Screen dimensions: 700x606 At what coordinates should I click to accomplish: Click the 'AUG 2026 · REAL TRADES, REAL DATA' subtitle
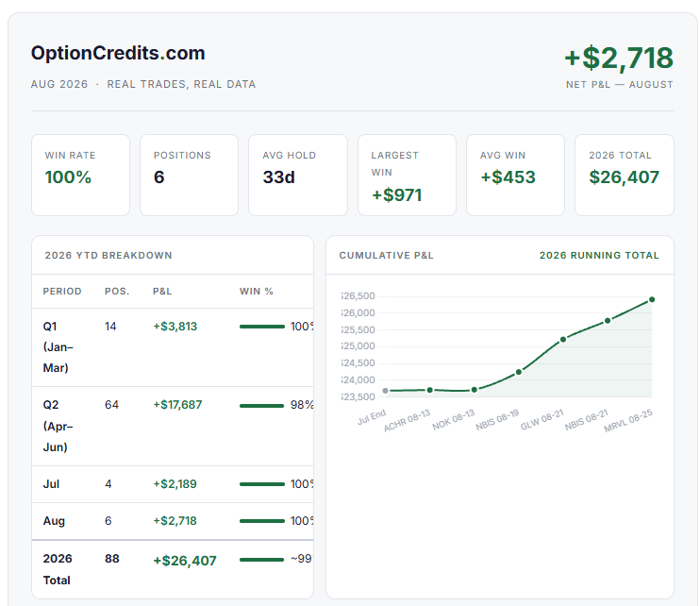click(x=143, y=84)
